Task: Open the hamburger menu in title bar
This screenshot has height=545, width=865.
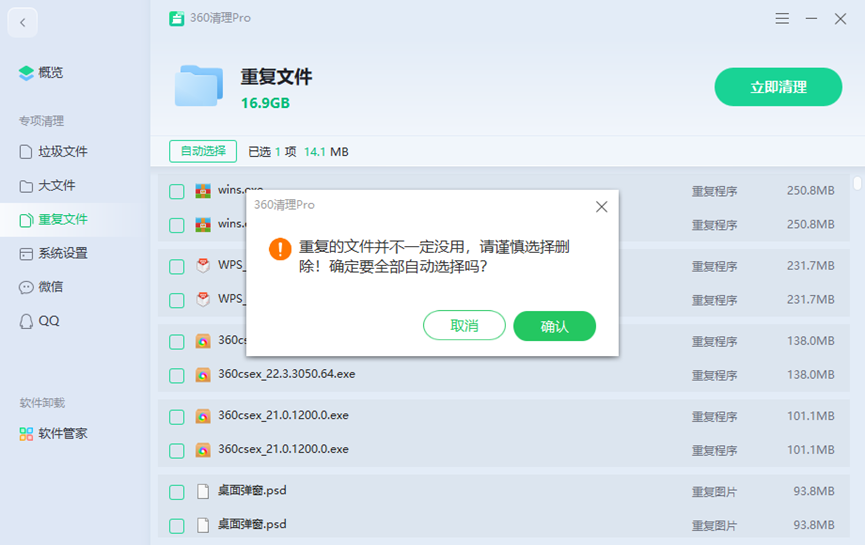Action: tap(782, 18)
